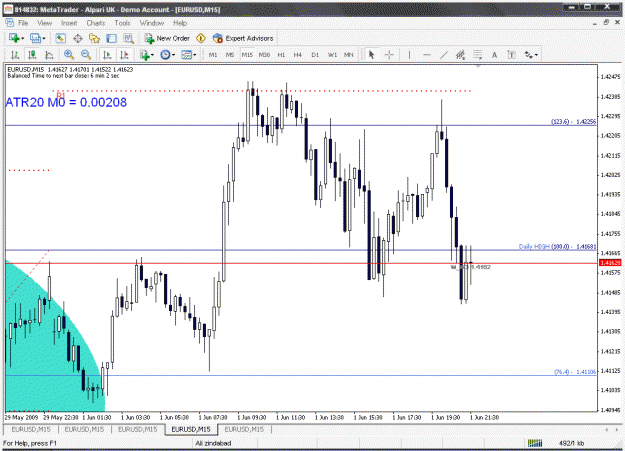This screenshot has width=625, height=451.
Task: Click the highlighted active EURUSD,M15 chart tab
Action: pos(191,429)
